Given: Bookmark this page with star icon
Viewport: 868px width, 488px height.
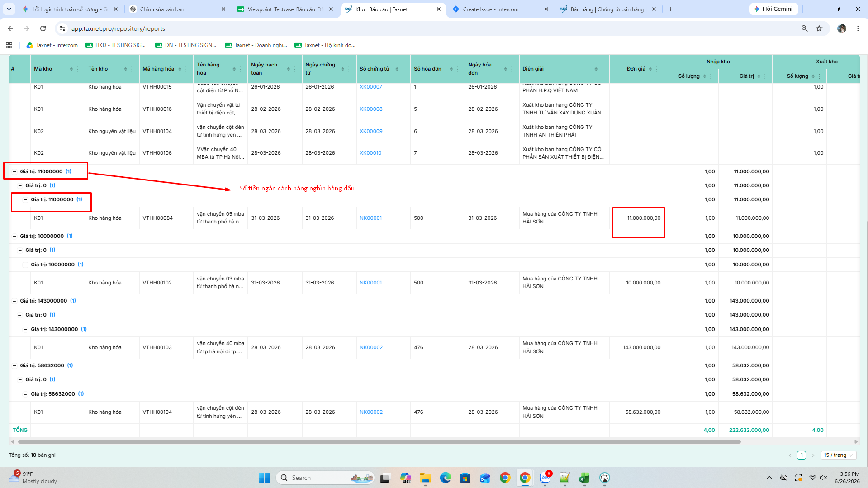Looking at the screenshot, I should coord(819,28).
